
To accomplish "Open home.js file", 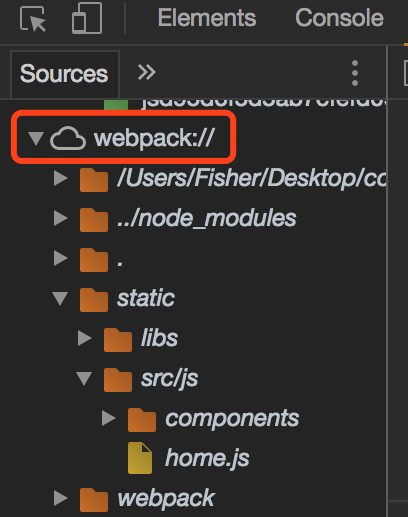I will coord(207,458).
